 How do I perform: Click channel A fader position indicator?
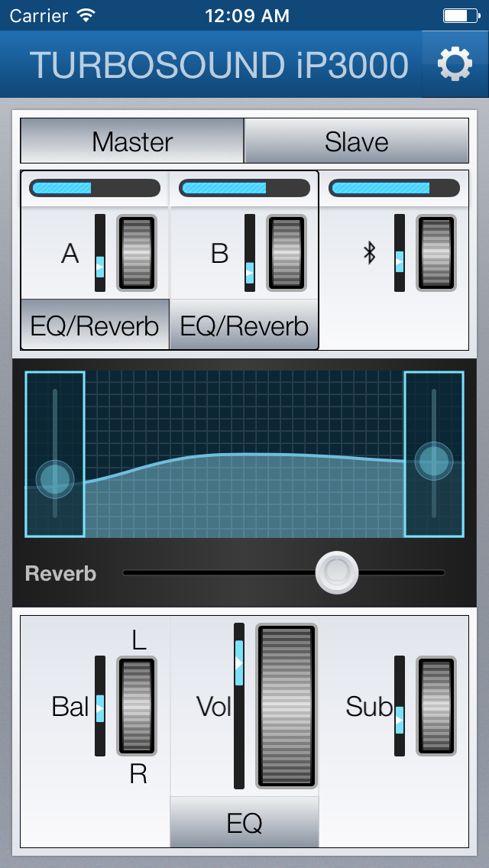click(99, 267)
